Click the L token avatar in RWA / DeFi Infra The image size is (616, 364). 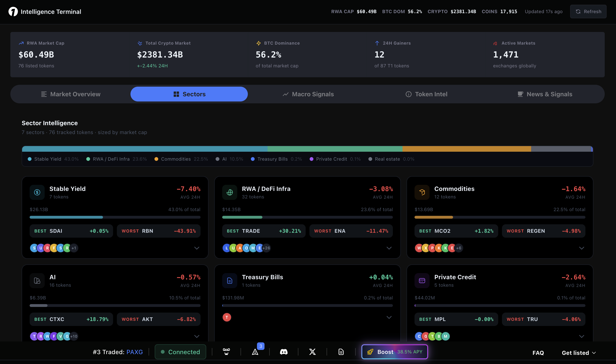point(227,248)
